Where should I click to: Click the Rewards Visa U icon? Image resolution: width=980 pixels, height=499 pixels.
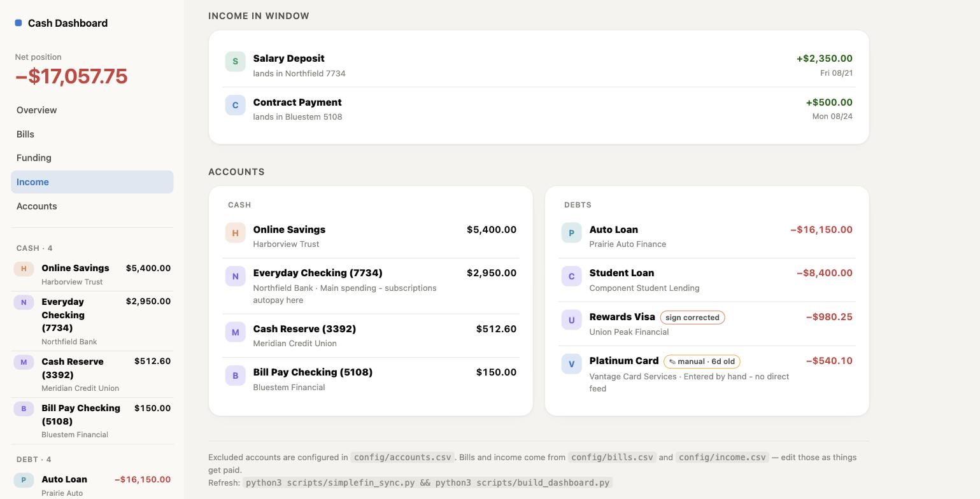click(x=571, y=320)
